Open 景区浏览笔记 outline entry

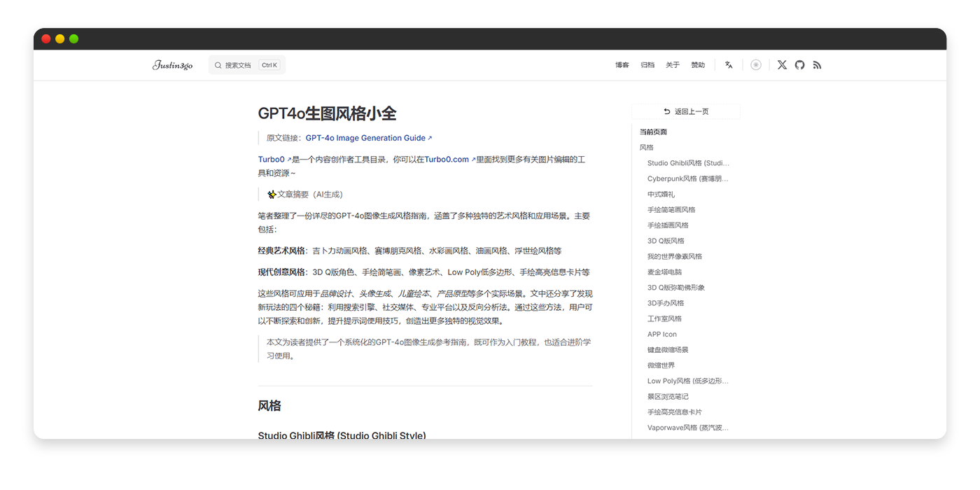[668, 396]
